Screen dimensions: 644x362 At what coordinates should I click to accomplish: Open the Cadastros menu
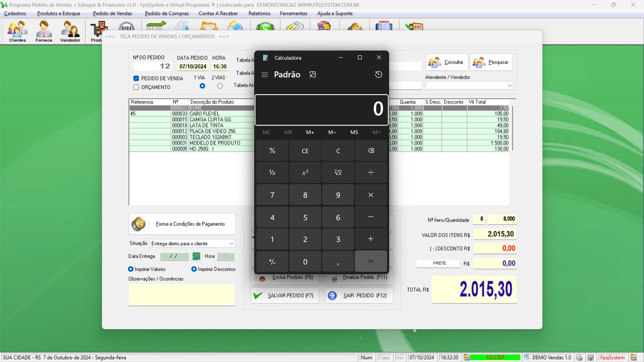point(15,13)
